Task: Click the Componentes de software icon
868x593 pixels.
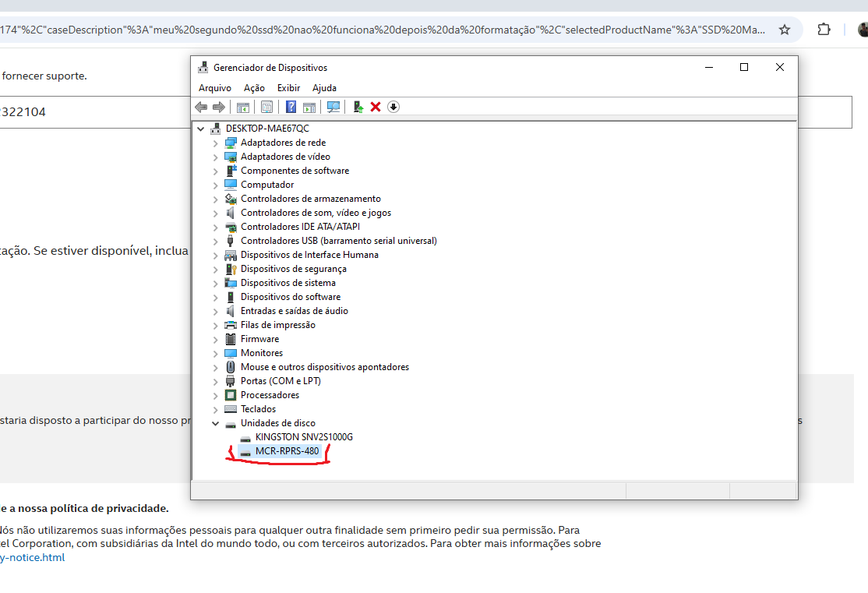Action: (231, 171)
